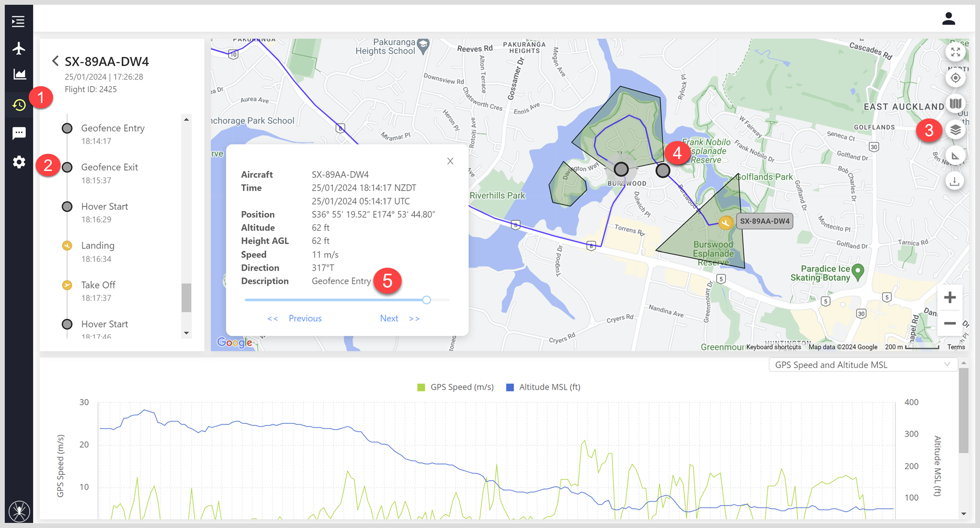
Task: Select the Geofence Entry event in the list
Action: coord(113,134)
